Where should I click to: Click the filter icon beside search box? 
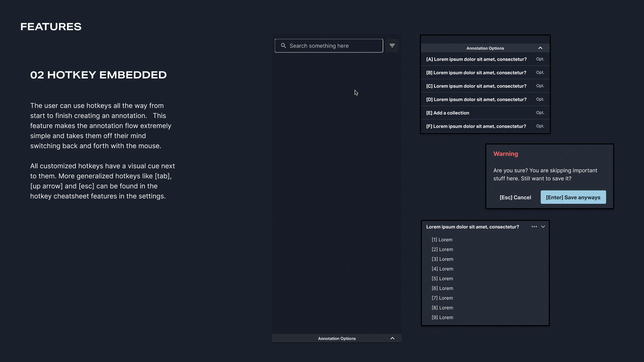coord(392,46)
